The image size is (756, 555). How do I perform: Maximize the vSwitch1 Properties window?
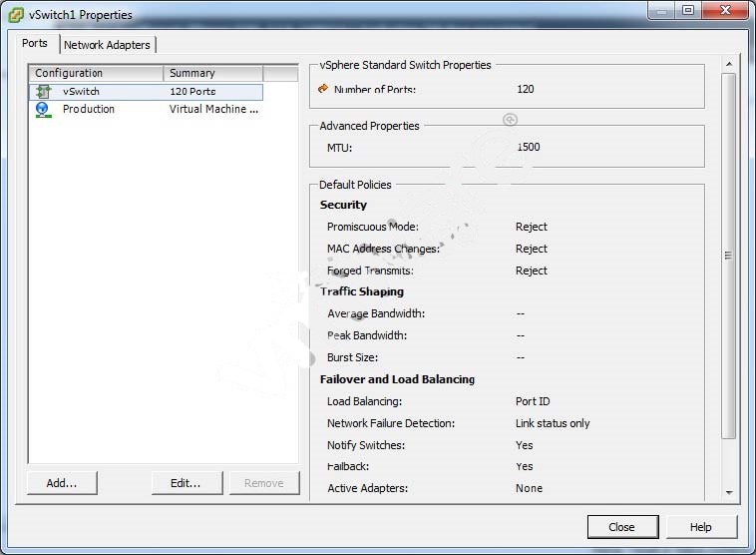pyautogui.click(x=688, y=11)
